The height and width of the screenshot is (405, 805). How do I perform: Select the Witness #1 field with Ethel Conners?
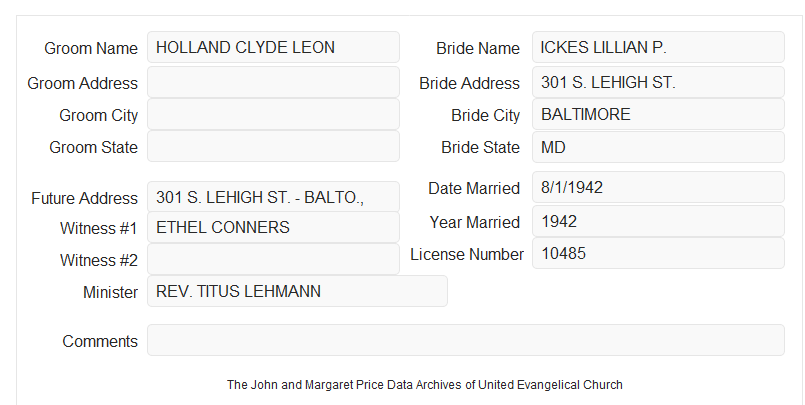coord(273,227)
